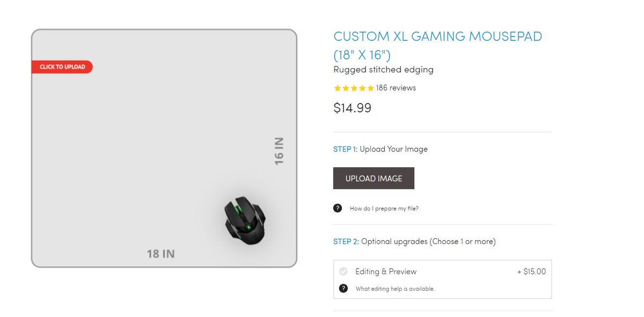Click the 18 IN width label
This screenshot has height=317, width=644.
coord(161,254)
